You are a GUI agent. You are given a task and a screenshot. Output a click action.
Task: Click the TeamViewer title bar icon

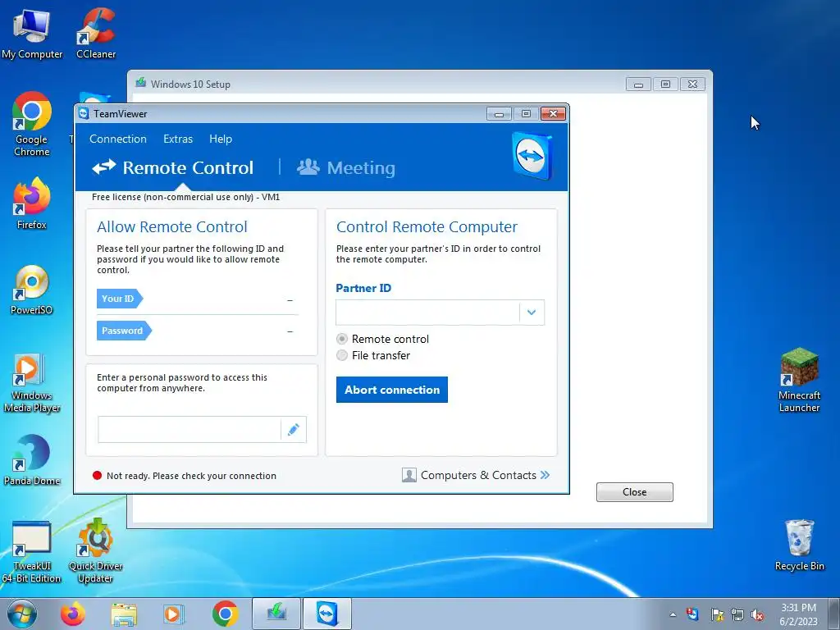click(x=84, y=113)
